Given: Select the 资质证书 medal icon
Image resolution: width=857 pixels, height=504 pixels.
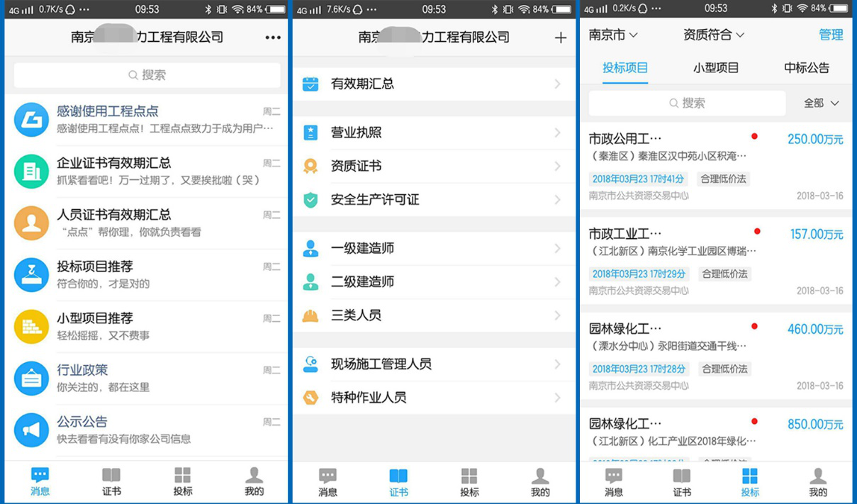Looking at the screenshot, I should click(x=310, y=165).
